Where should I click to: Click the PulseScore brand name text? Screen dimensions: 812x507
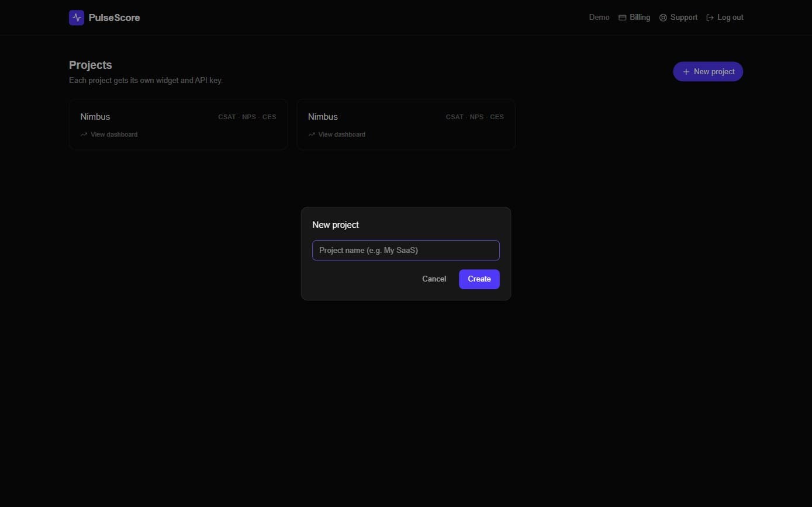pyautogui.click(x=114, y=18)
